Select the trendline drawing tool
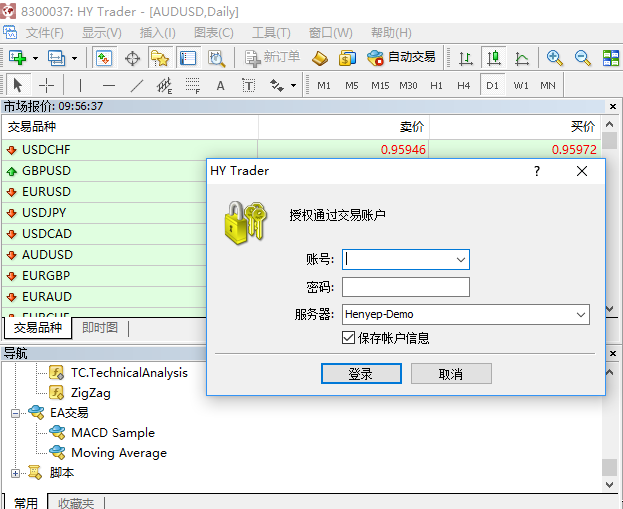This screenshot has height=509, width=623. click(x=137, y=85)
